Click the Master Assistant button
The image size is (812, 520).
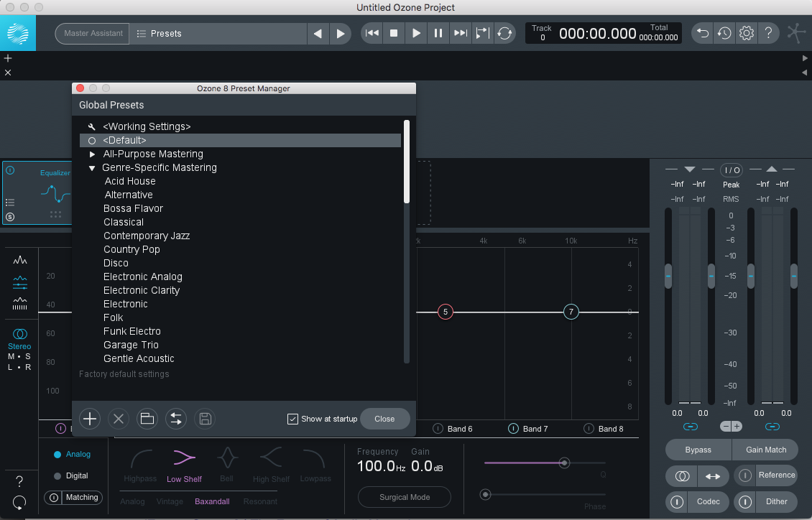click(93, 34)
